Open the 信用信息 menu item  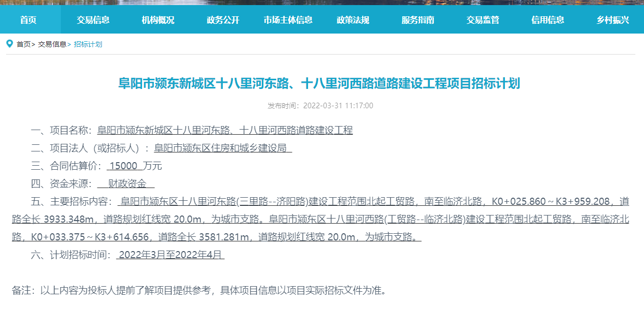click(x=548, y=20)
